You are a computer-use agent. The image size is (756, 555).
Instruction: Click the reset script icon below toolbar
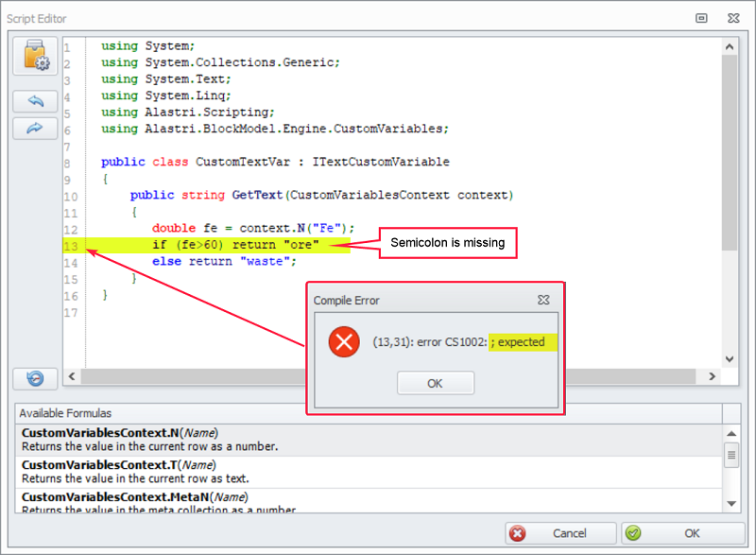pyautogui.click(x=35, y=378)
